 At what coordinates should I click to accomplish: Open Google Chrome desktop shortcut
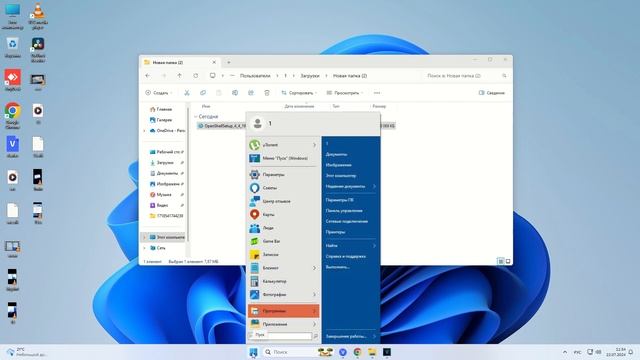coord(13,116)
